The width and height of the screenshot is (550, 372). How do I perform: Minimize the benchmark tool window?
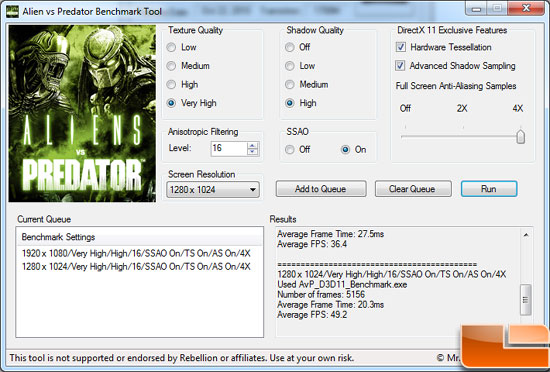click(x=476, y=8)
